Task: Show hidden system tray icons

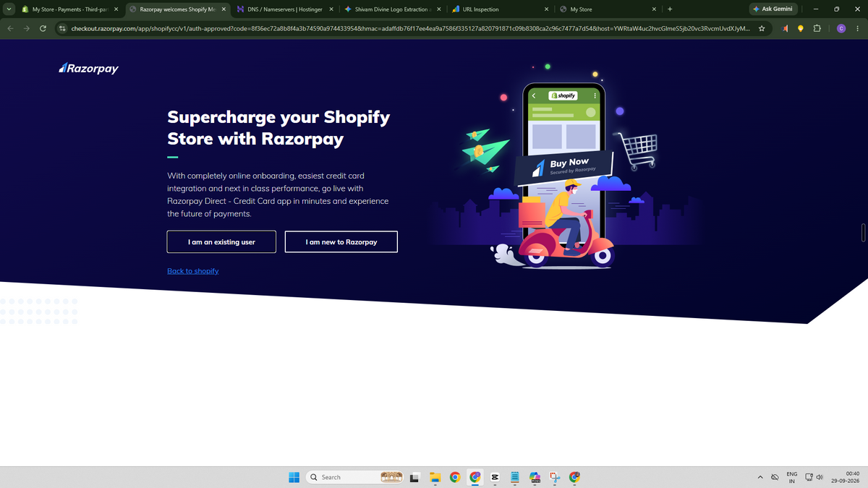Action: tap(760, 477)
